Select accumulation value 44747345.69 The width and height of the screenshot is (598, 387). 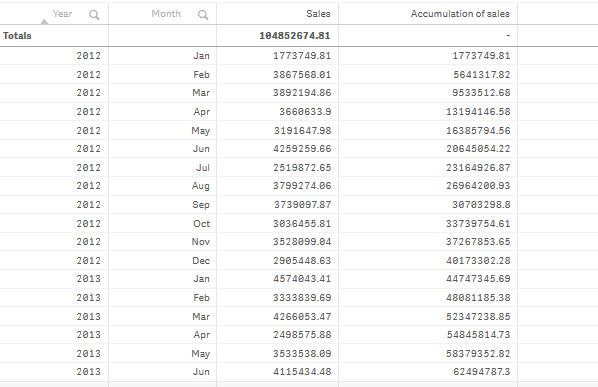click(478, 279)
